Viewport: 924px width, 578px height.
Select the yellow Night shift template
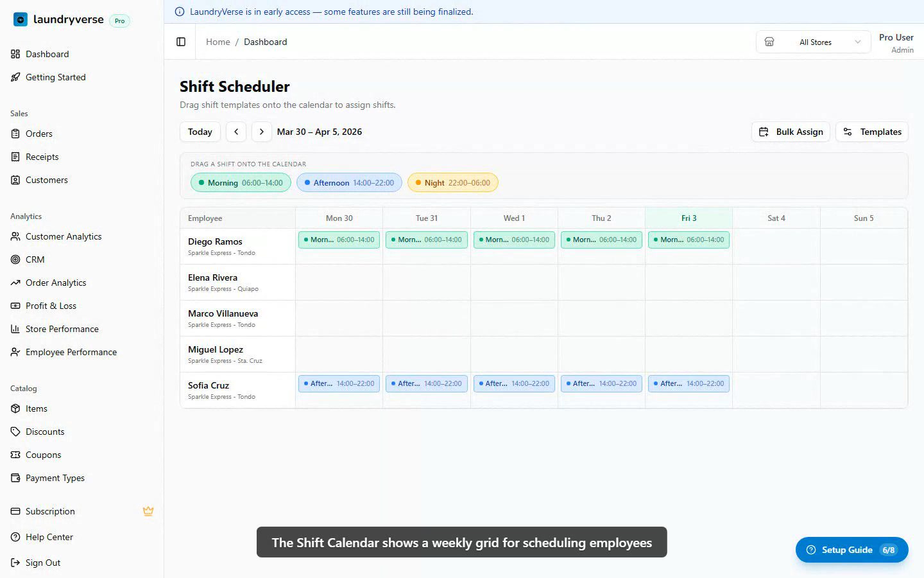click(x=453, y=182)
